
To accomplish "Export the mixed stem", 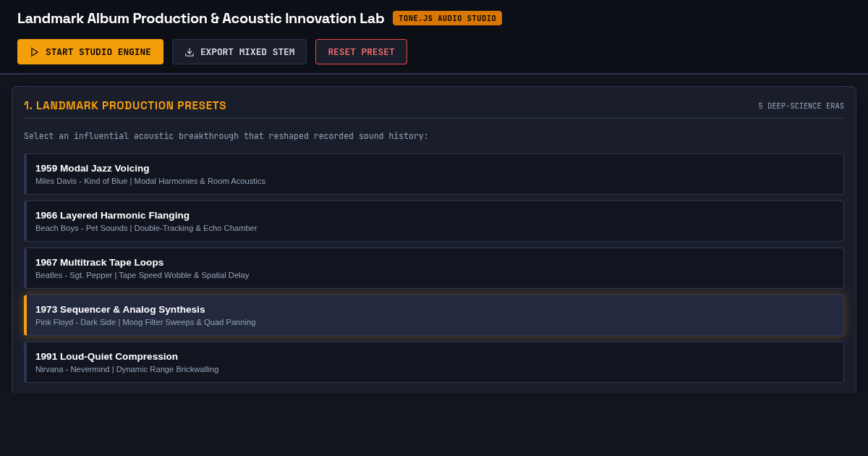I will (x=239, y=52).
